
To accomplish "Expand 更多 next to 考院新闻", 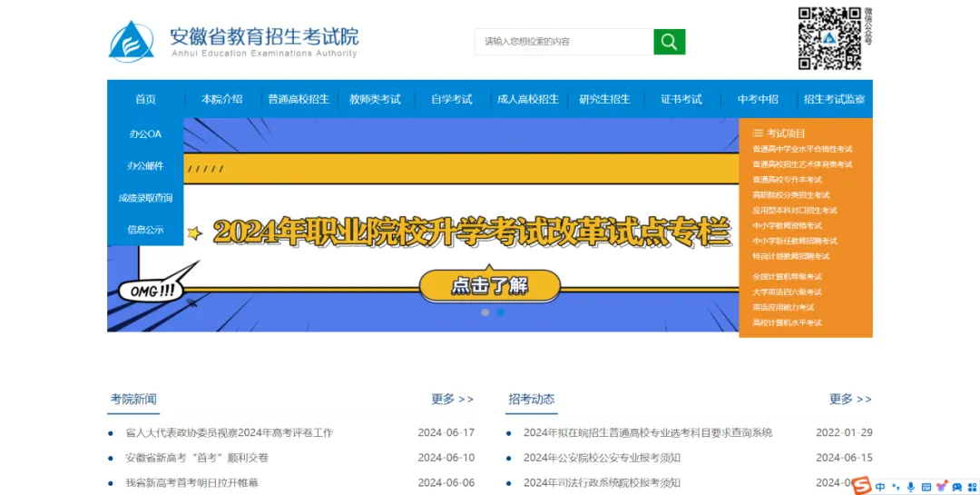I will pos(452,399).
